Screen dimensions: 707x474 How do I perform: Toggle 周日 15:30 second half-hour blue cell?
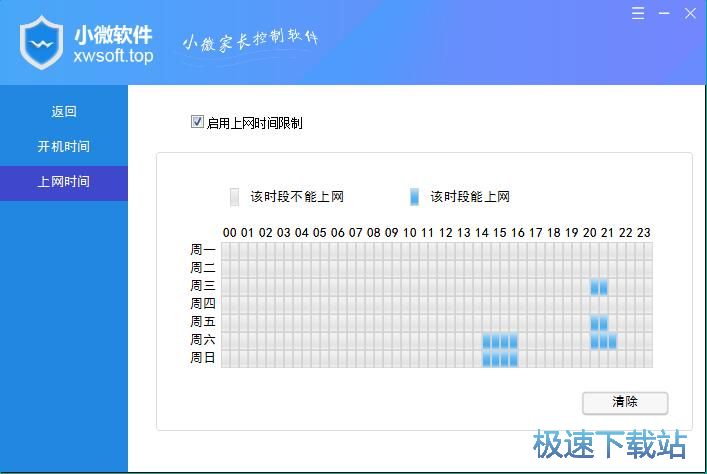click(514, 359)
